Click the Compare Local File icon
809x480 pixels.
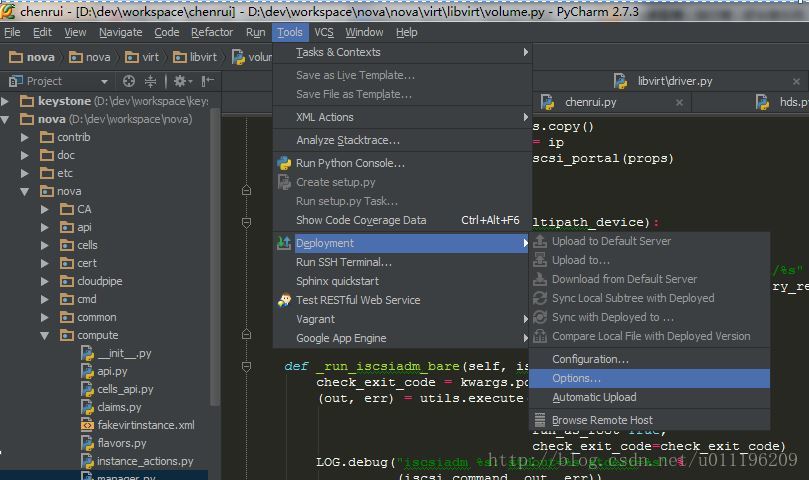(540, 337)
